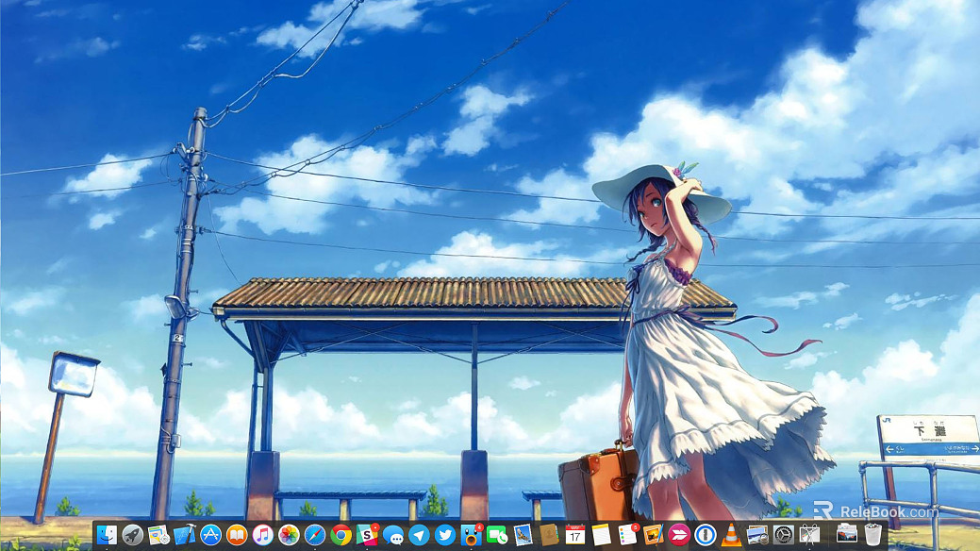The height and width of the screenshot is (551, 980).
Task: Open the folder stack beside Trash
Action: pos(847,535)
